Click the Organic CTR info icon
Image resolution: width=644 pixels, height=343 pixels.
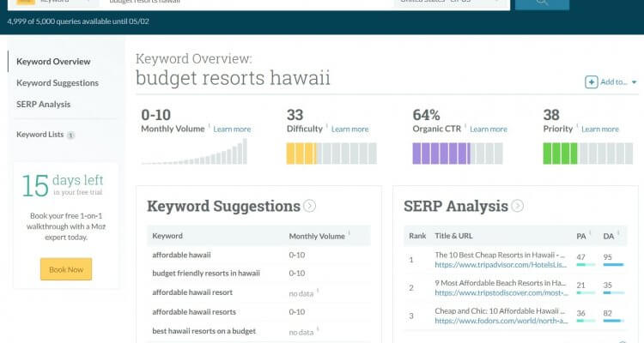point(465,125)
